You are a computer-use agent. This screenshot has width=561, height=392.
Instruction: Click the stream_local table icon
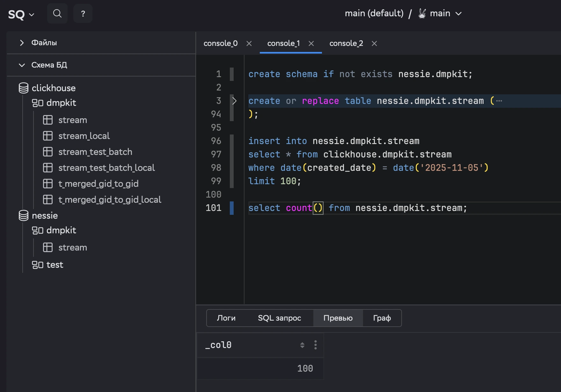[x=48, y=136]
